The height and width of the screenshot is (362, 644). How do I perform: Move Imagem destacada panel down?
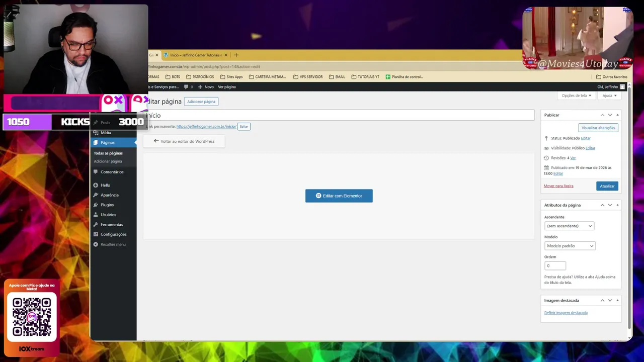click(610, 300)
